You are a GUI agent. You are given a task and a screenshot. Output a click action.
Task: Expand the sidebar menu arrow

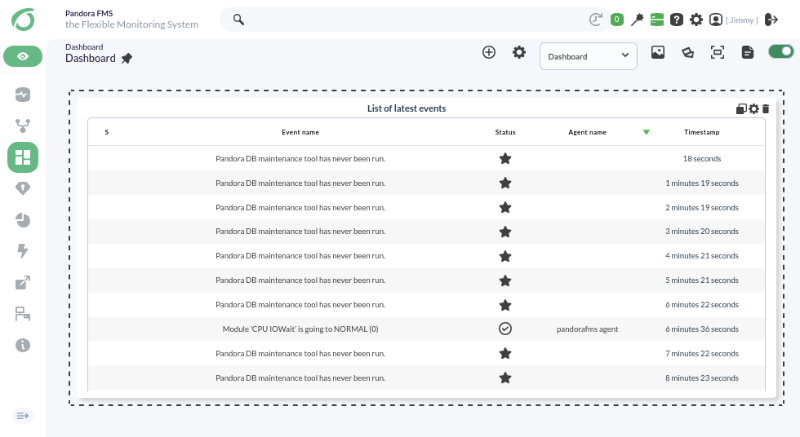point(22,416)
